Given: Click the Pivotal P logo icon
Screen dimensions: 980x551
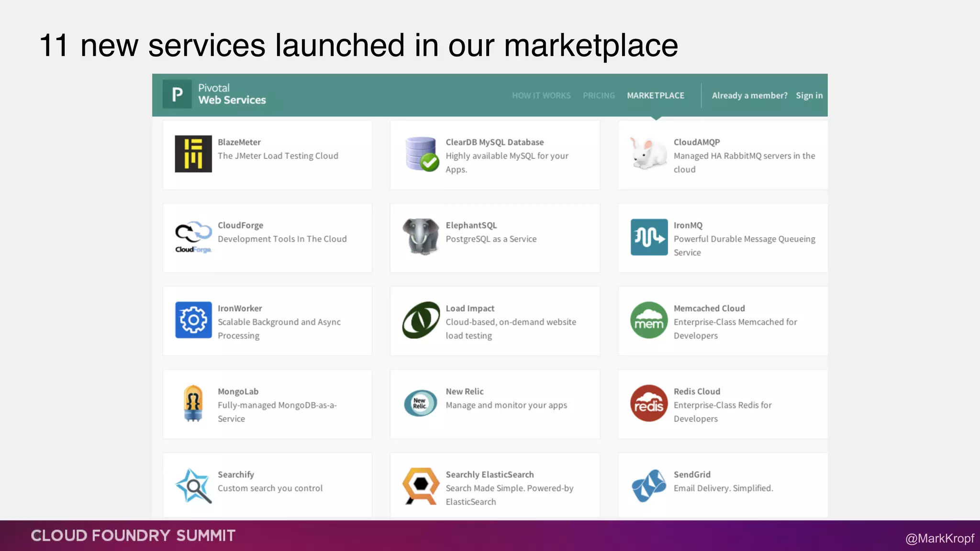Looking at the screenshot, I should 177,94.
